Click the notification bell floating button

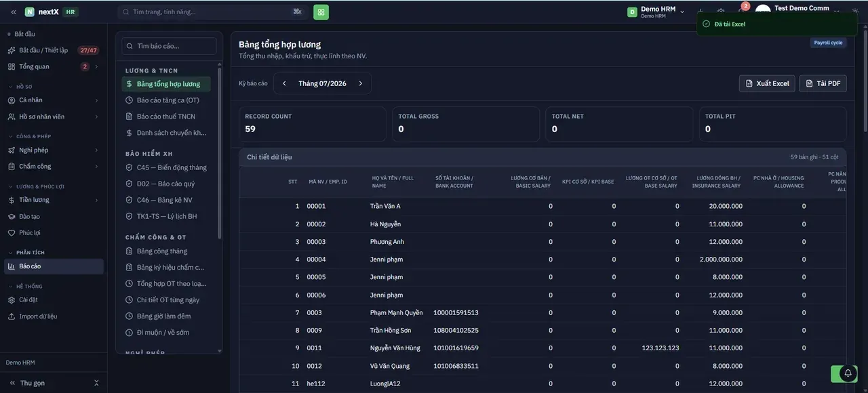848,373
